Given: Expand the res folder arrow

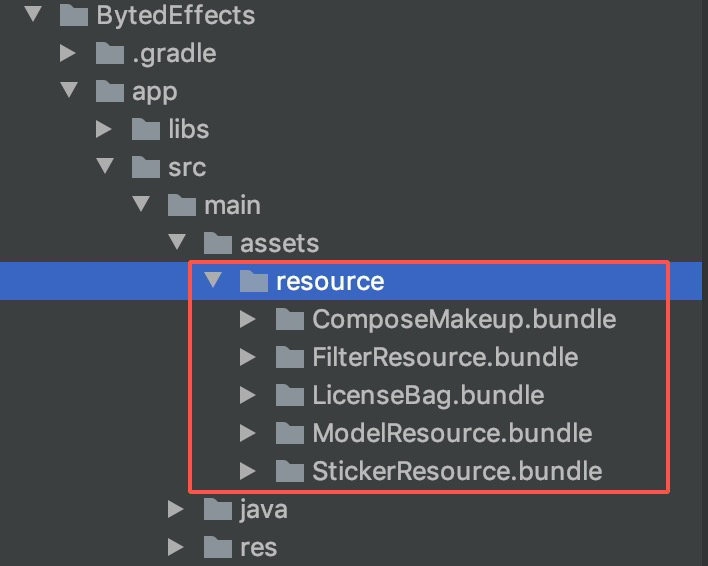Looking at the screenshot, I should pos(176,547).
